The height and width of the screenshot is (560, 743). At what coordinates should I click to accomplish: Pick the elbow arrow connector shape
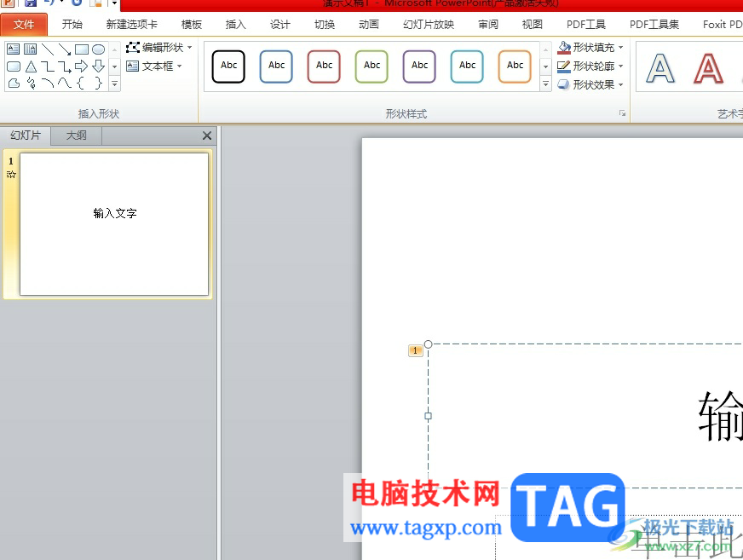pyautogui.click(x=65, y=66)
